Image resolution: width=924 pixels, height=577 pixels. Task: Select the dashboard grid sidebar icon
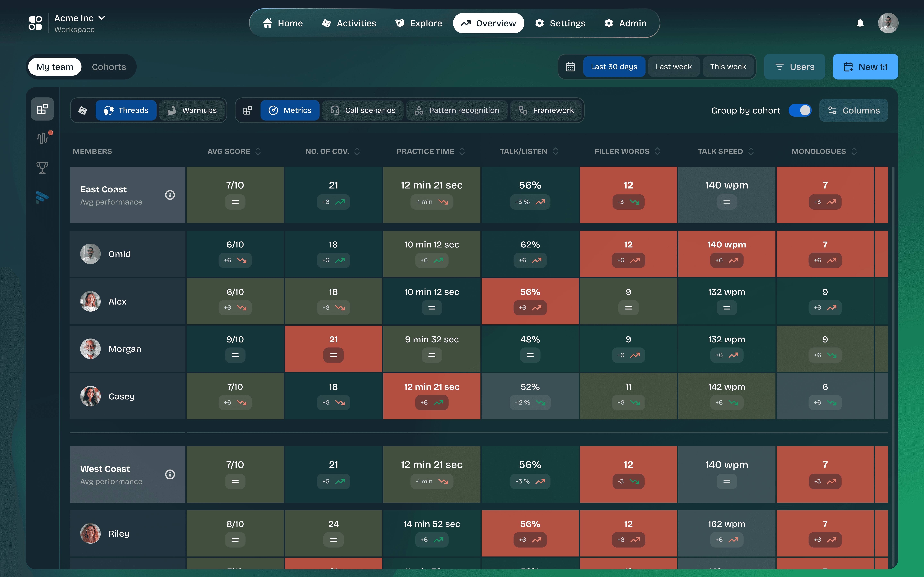[42, 109]
